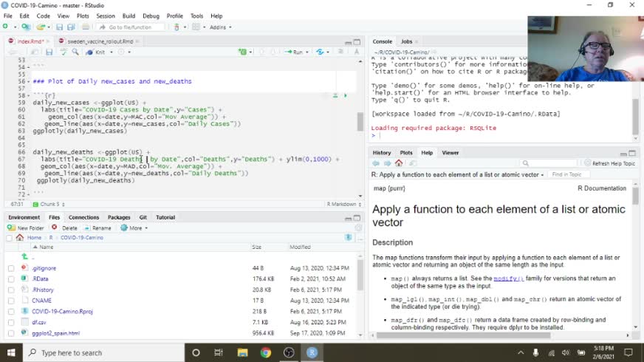Open the Knit dropdown arrow
This screenshot has height=362, width=644.
pyautogui.click(x=112, y=52)
